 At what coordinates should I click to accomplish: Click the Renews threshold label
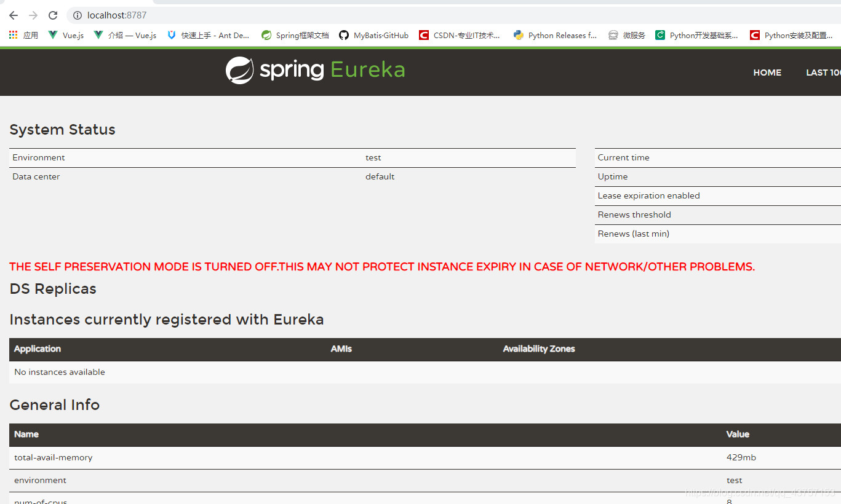click(634, 215)
